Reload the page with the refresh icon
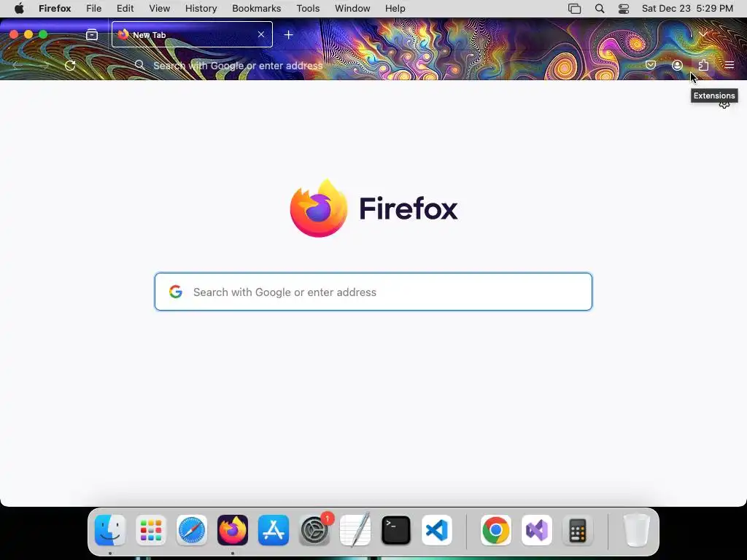This screenshot has width=747, height=560. pyautogui.click(x=70, y=65)
